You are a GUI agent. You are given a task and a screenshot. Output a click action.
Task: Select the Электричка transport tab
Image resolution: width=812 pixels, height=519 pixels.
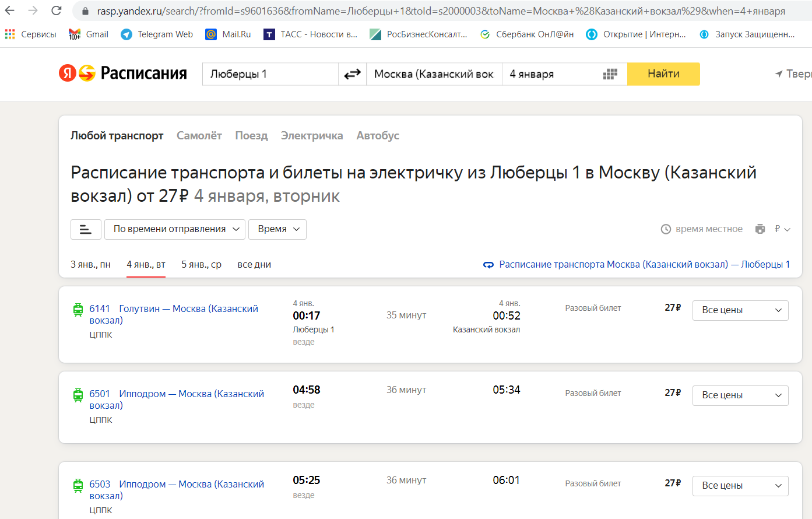(312, 136)
